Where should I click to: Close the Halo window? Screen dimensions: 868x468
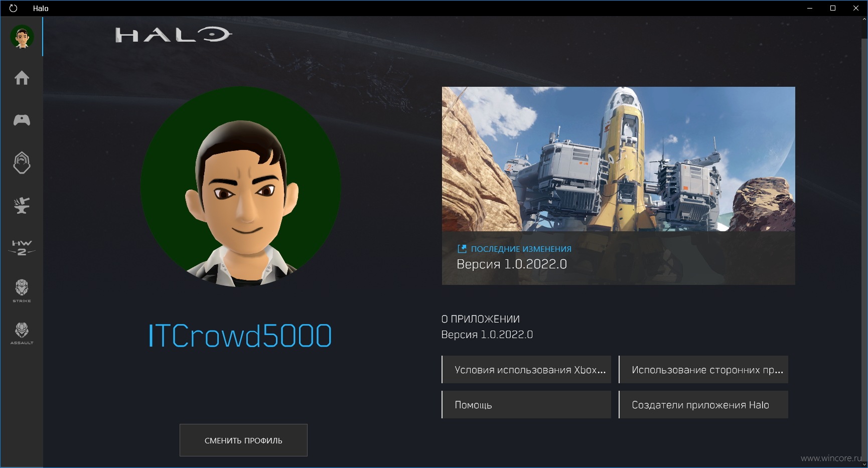[x=856, y=8]
